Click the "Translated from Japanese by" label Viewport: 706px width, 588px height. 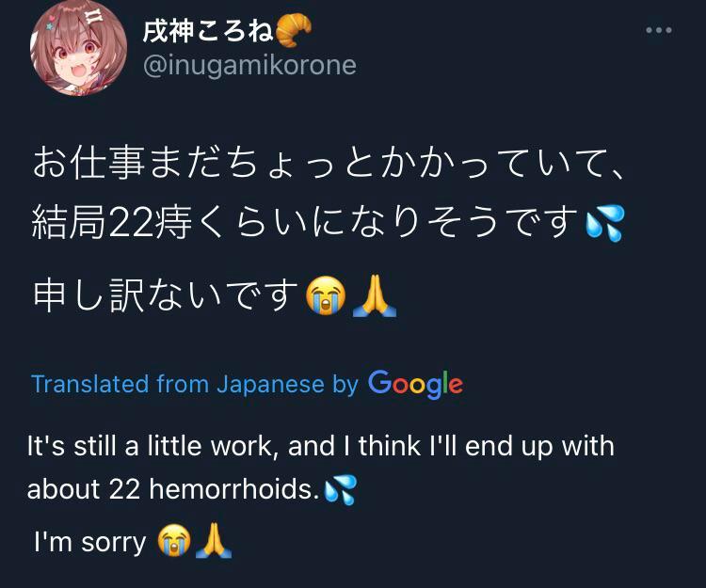pyautogui.click(x=195, y=384)
